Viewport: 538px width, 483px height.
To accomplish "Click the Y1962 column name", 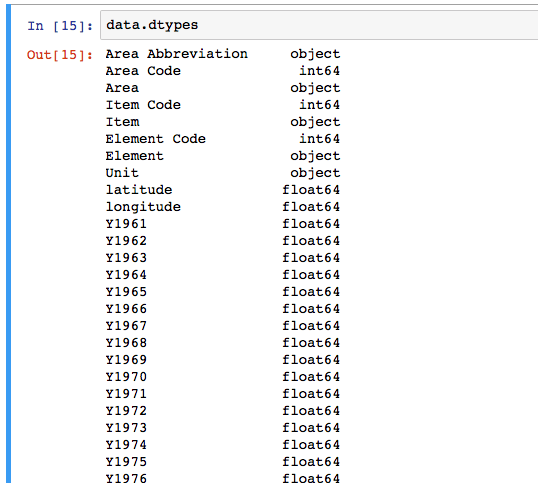I will (x=126, y=241).
